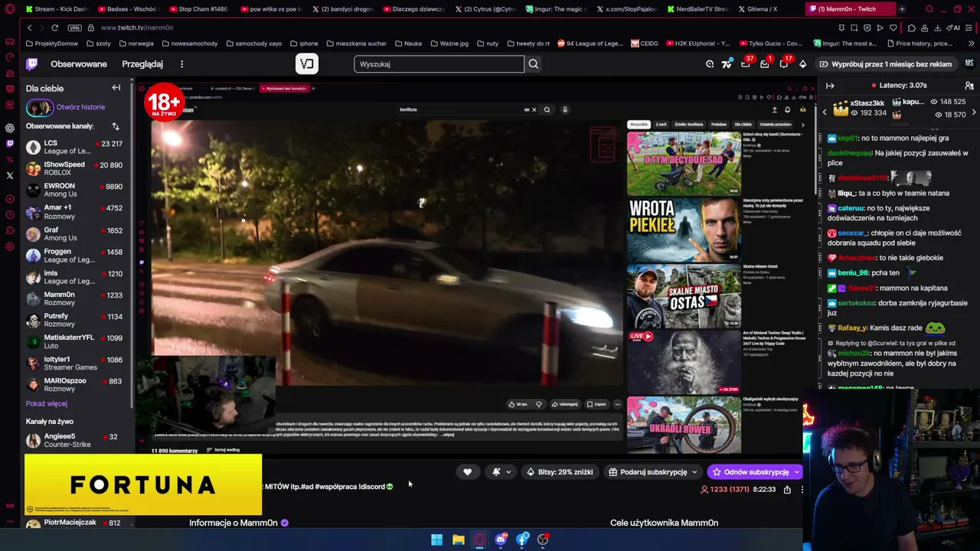Click the Twitch Wyszukaj search field
The width and height of the screenshot is (980, 551).
tap(439, 64)
